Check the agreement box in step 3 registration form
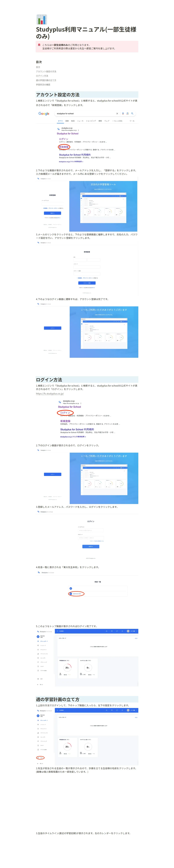 77,278
